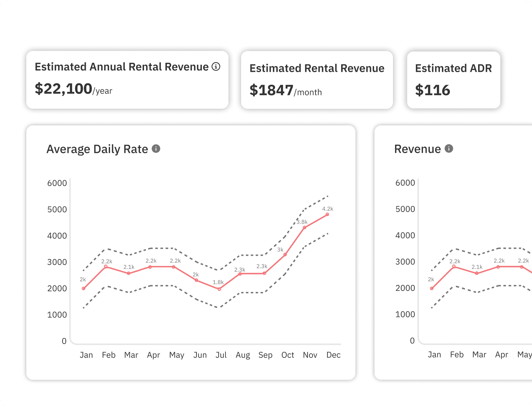This screenshot has height=406, width=532.
Task: Click January 2k data point on Revenue chart
Action: pyautogui.click(x=432, y=289)
